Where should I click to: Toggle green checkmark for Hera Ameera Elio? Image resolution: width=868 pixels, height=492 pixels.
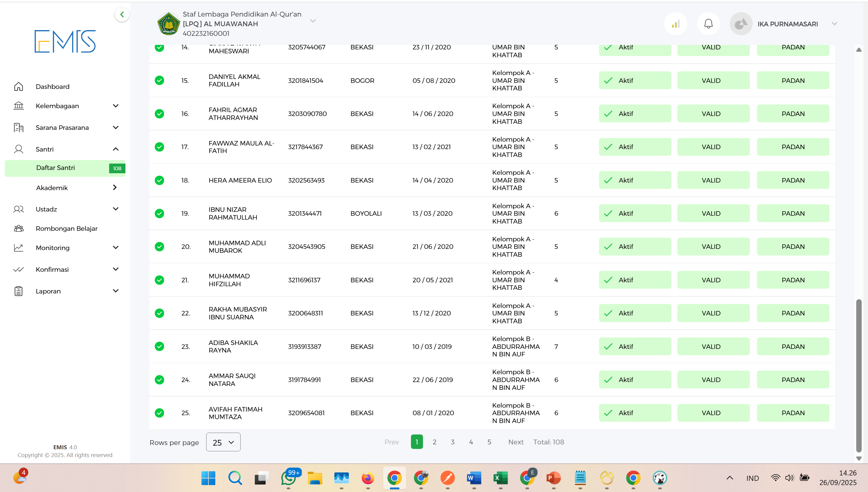[x=159, y=180]
